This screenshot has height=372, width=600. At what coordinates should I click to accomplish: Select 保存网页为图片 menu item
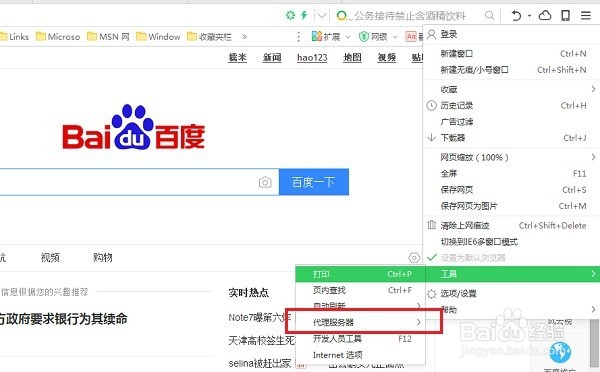click(x=511, y=206)
